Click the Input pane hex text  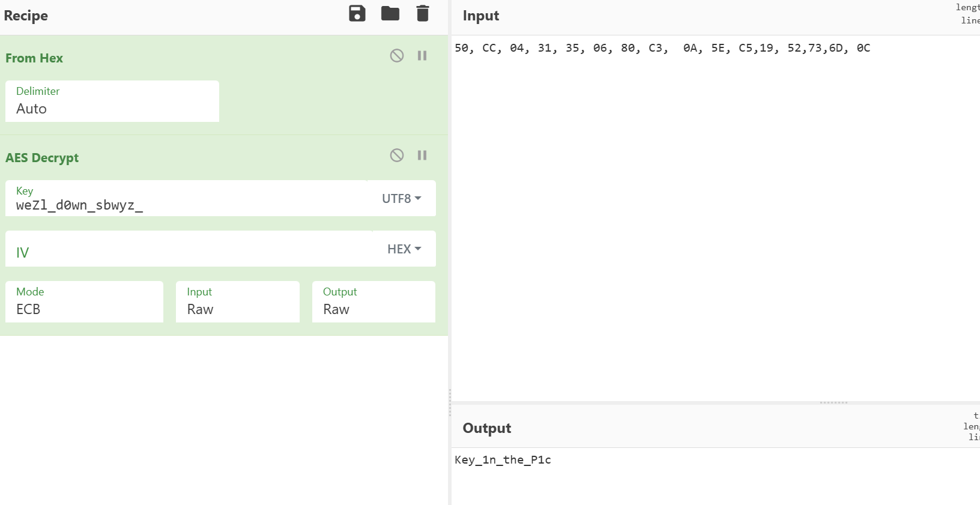(x=662, y=48)
